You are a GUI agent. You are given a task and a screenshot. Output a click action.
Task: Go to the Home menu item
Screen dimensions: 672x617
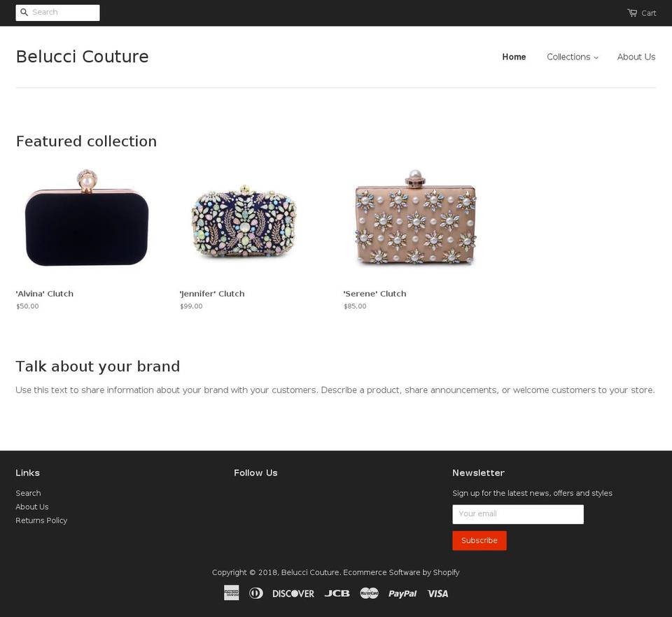tap(514, 57)
